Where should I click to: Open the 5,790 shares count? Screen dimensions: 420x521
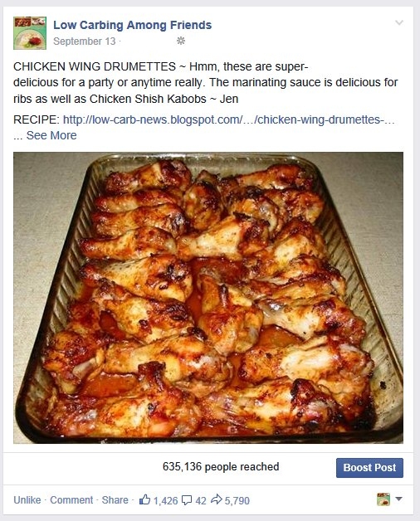(x=237, y=501)
